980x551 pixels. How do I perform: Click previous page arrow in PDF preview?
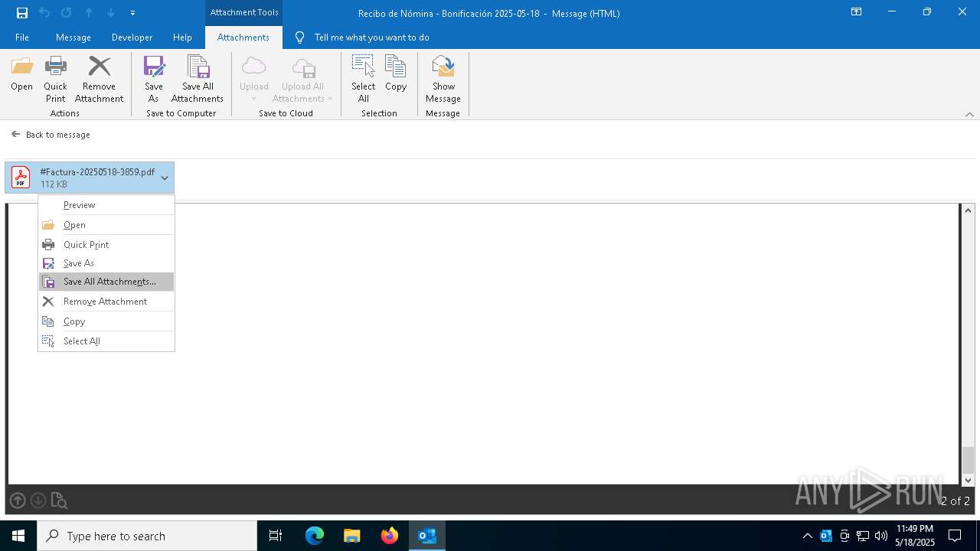click(x=18, y=500)
